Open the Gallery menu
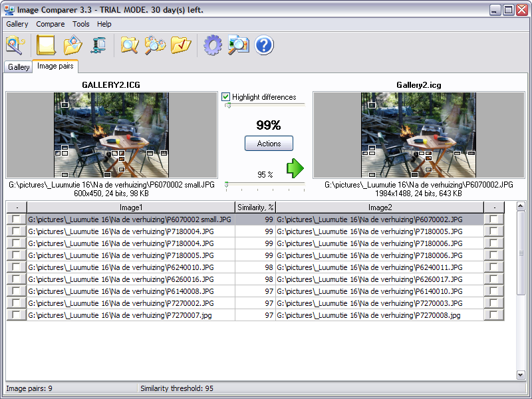 pos(17,24)
